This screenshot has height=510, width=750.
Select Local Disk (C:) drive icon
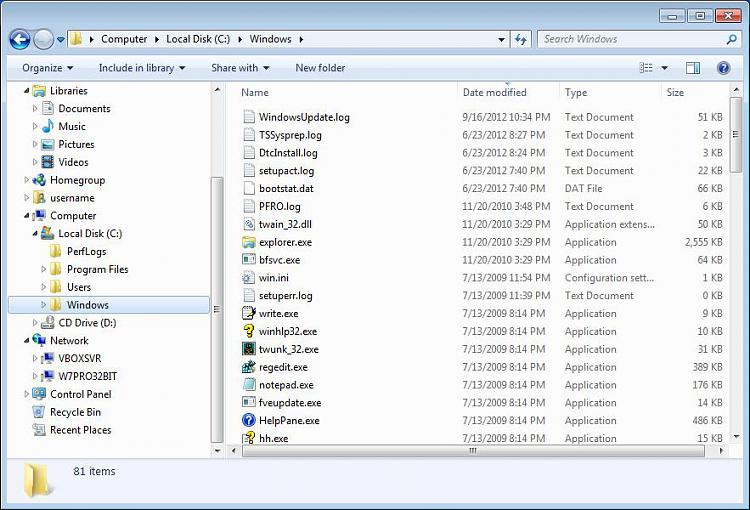pyautogui.click(x=47, y=233)
